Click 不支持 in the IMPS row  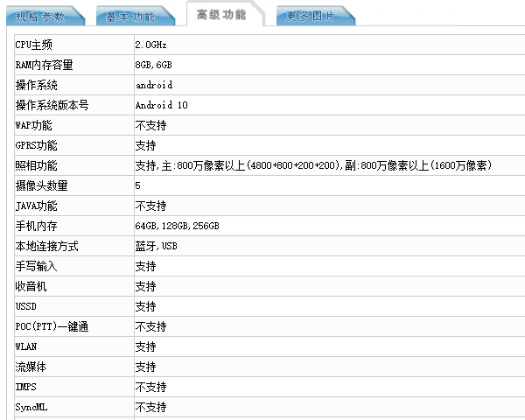click(150, 387)
